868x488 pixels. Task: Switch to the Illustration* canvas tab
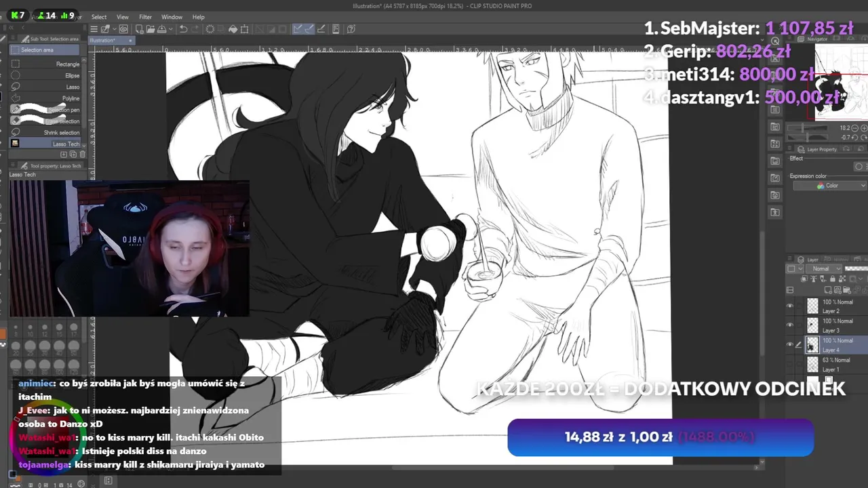click(x=113, y=40)
